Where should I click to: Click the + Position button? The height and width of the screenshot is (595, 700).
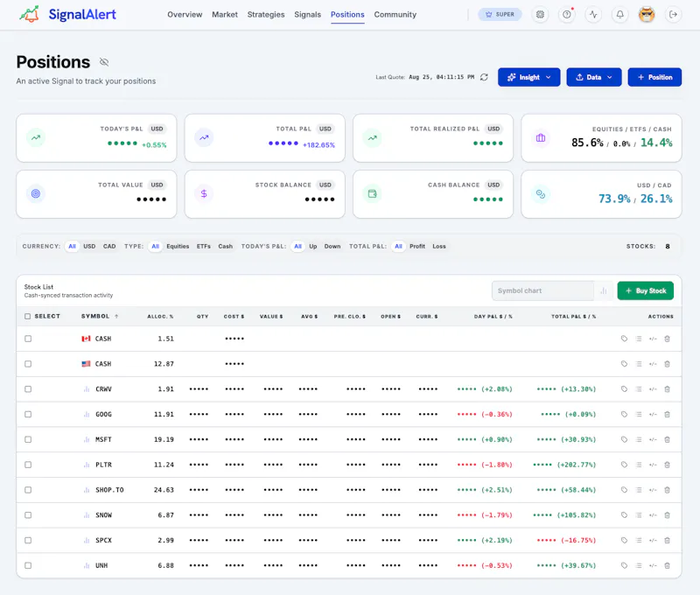pos(654,77)
